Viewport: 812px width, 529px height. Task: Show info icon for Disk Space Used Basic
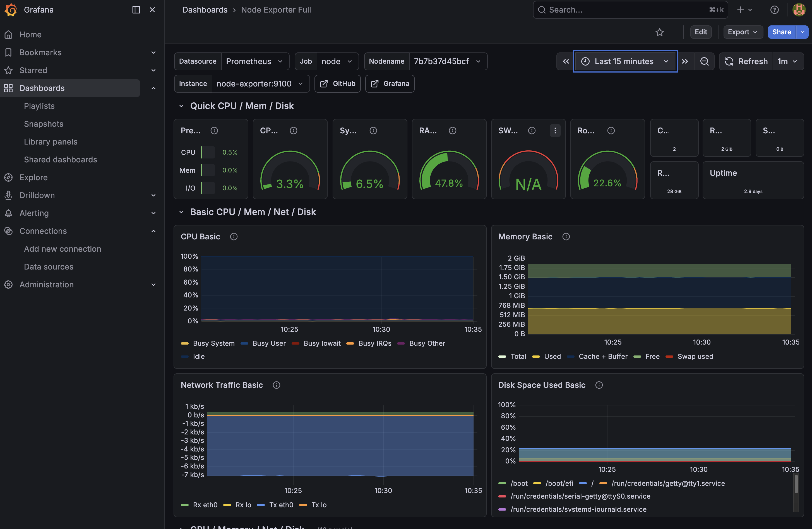click(599, 385)
